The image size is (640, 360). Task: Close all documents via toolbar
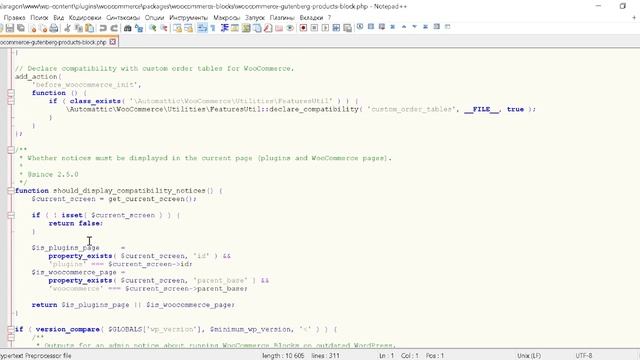coord(43,28)
